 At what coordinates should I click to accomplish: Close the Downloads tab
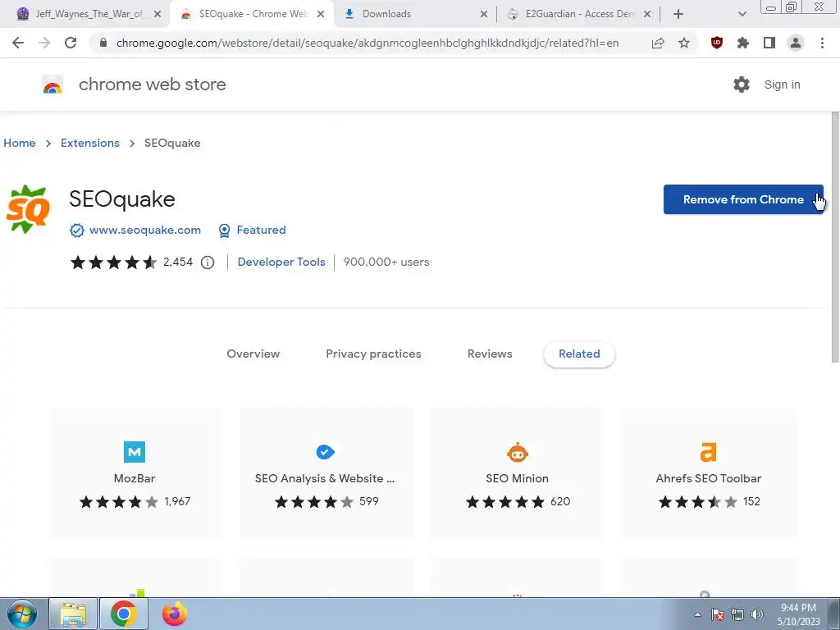(484, 14)
